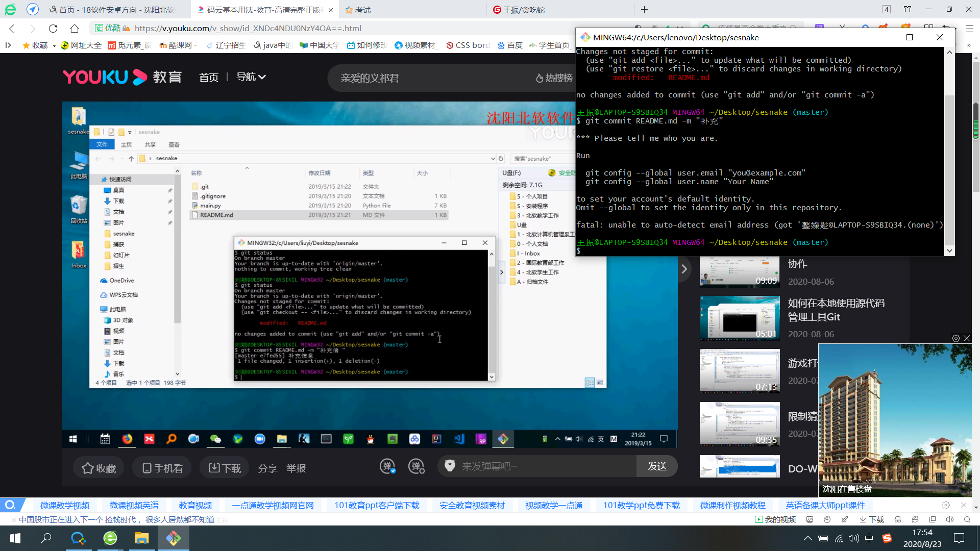The width and height of the screenshot is (980, 551).
Task: Download the video with 下载 button
Action: (x=225, y=468)
